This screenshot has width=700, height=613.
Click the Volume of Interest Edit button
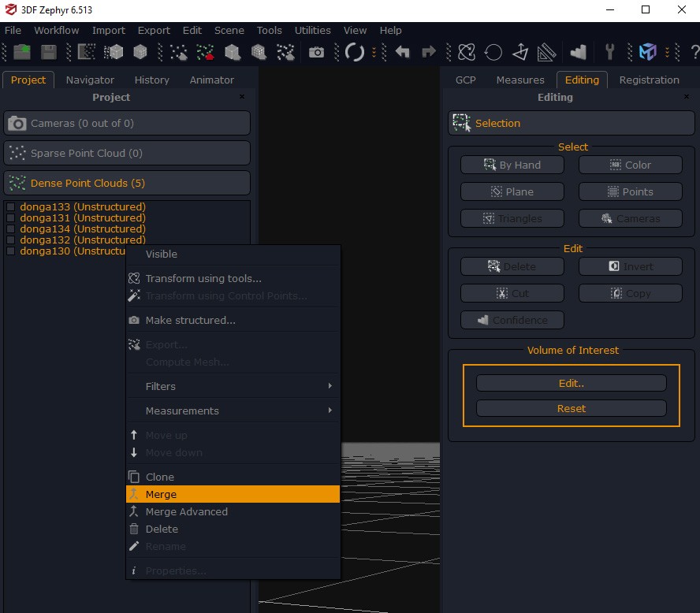pos(571,383)
